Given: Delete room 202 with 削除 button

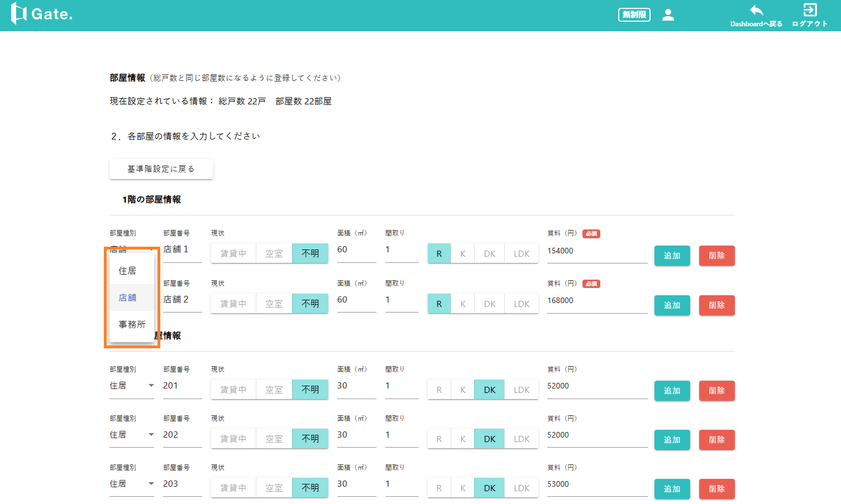Looking at the screenshot, I should [x=716, y=440].
